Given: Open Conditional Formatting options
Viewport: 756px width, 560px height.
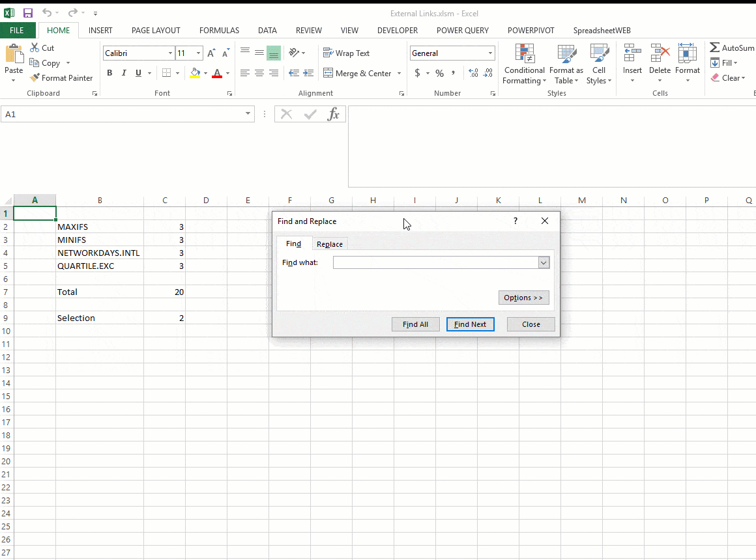Looking at the screenshot, I should [524, 63].
